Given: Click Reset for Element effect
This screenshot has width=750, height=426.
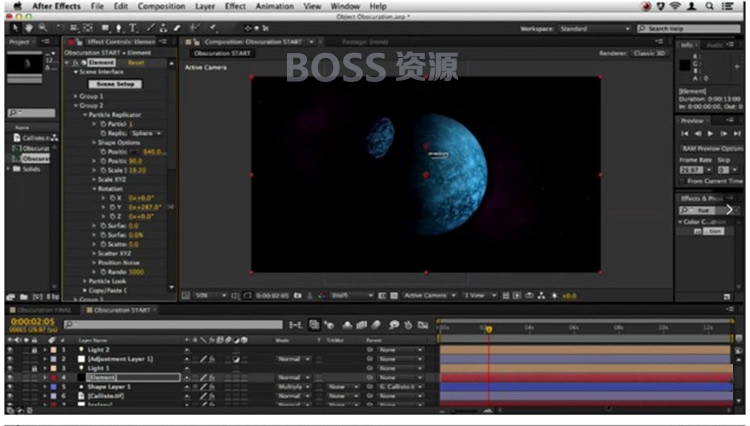Looking at the screenshot, I should click(136, 63).
